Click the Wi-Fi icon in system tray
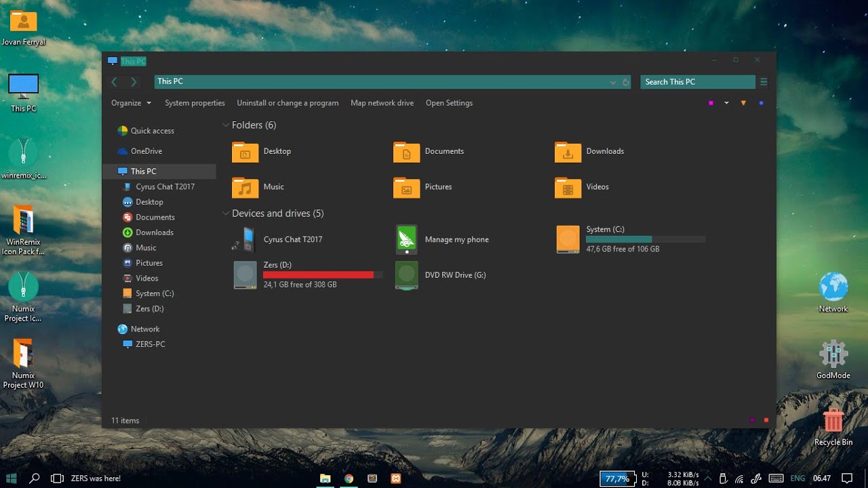Image resolution: width=868 pixels, height=488 pixels. [738, 479]
